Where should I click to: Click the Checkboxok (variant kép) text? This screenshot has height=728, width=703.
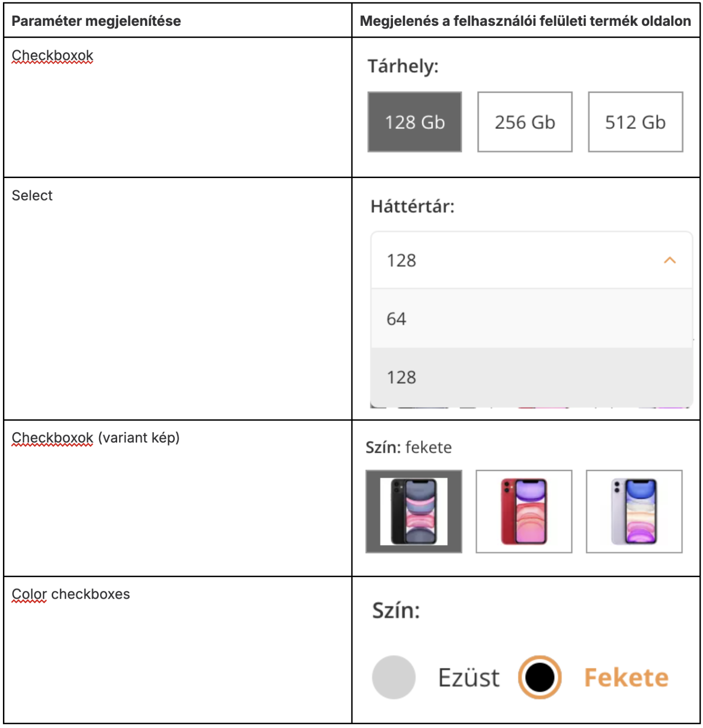96,438
